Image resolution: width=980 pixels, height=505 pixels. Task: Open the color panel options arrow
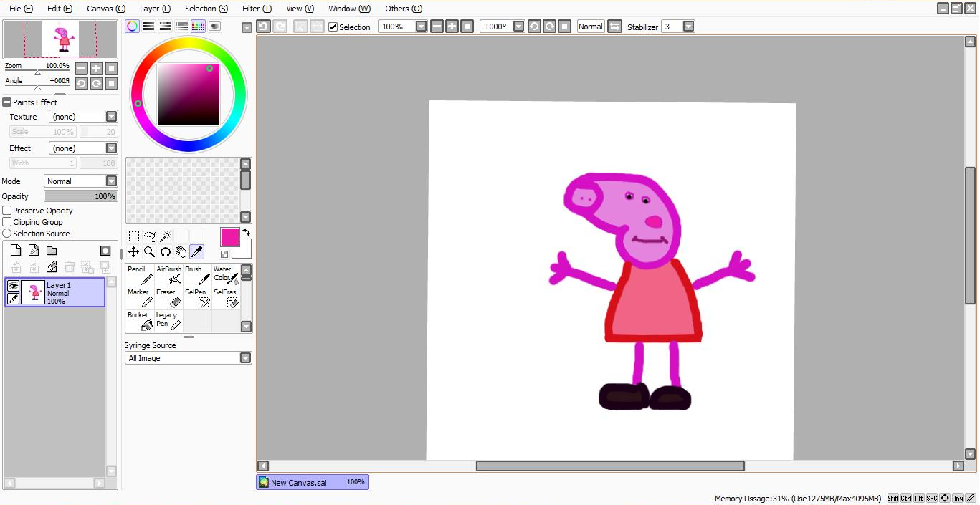247,27
